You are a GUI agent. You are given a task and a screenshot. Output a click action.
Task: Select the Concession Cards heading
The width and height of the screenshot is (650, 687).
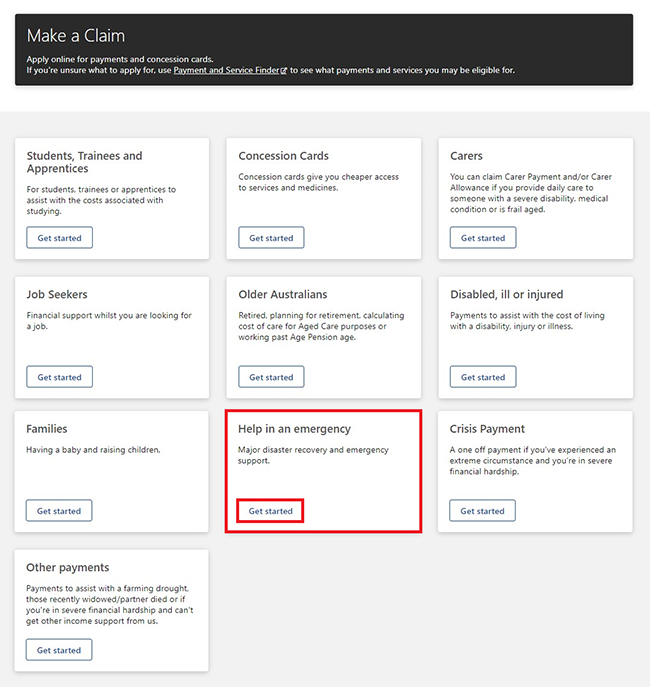[283, 156]
